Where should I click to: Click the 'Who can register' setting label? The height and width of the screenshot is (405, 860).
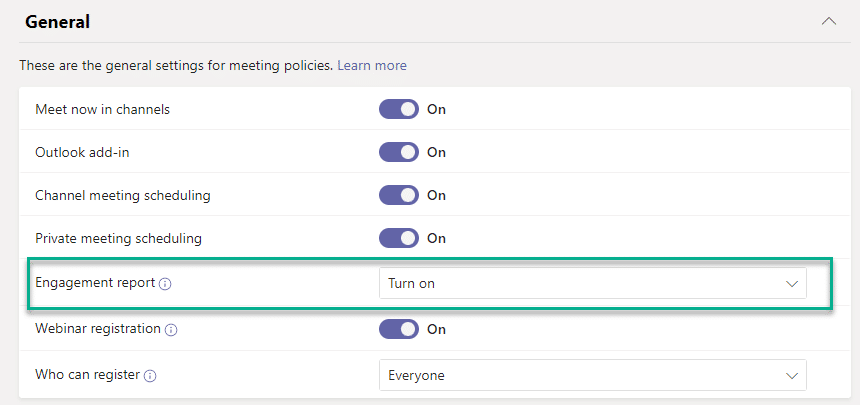pos(88,375)
